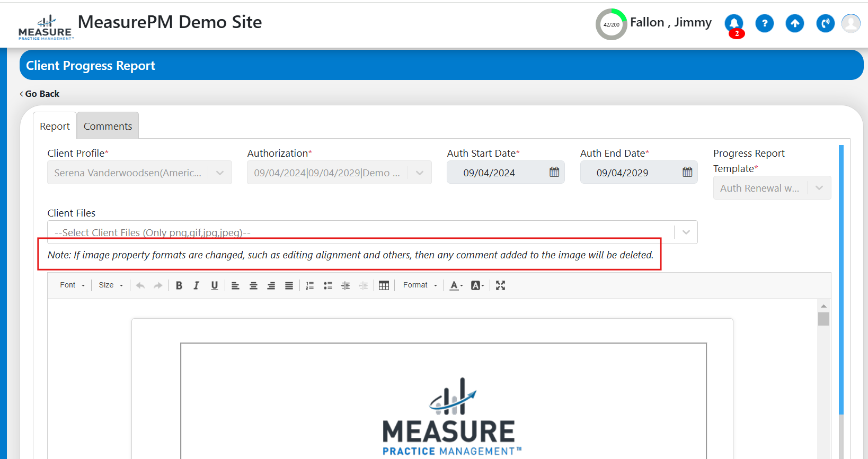Click the editor scrollbar up arrow
This screenshot has height=459, width=868.
(823, 306)
